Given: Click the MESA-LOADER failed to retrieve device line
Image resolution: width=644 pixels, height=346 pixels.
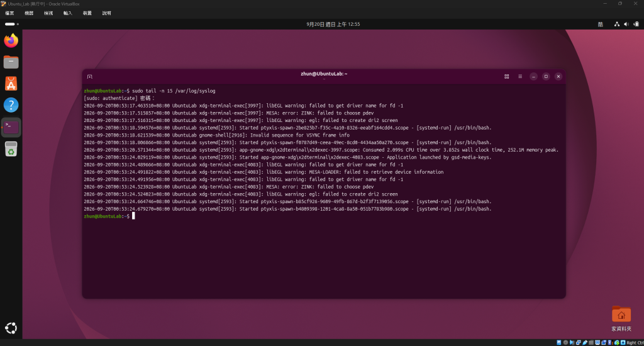Looking at the screenshot, I should coord(264,172).
